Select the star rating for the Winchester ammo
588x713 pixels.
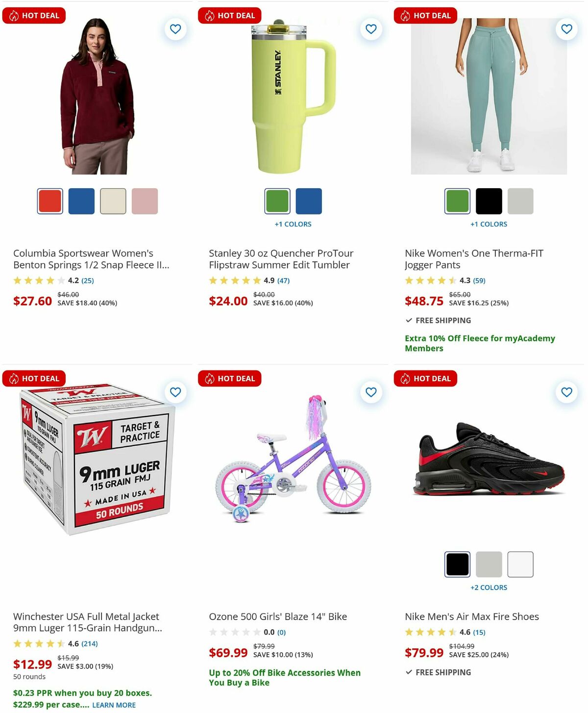pos(38,644)
